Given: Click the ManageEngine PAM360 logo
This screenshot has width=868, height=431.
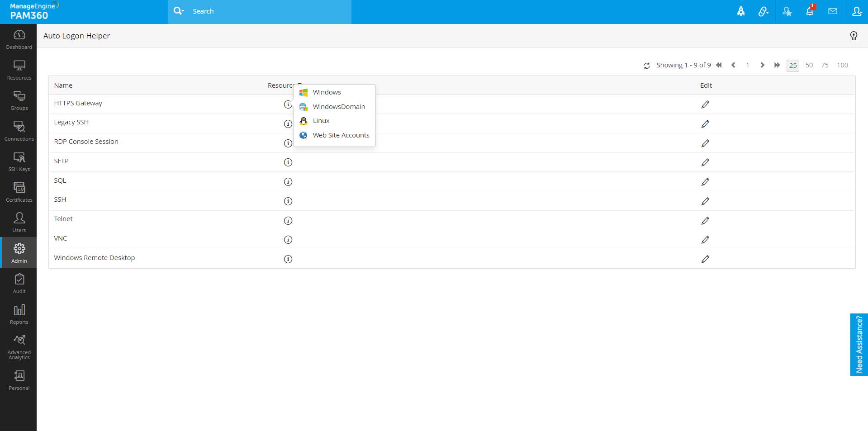Looking at the screenshot, I should coord(34,11).
